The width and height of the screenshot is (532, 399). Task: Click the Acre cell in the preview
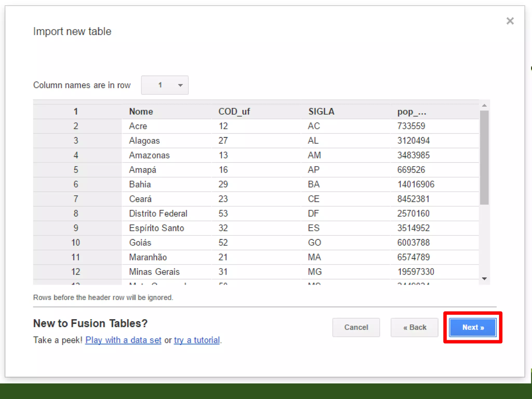coord(138,126)
